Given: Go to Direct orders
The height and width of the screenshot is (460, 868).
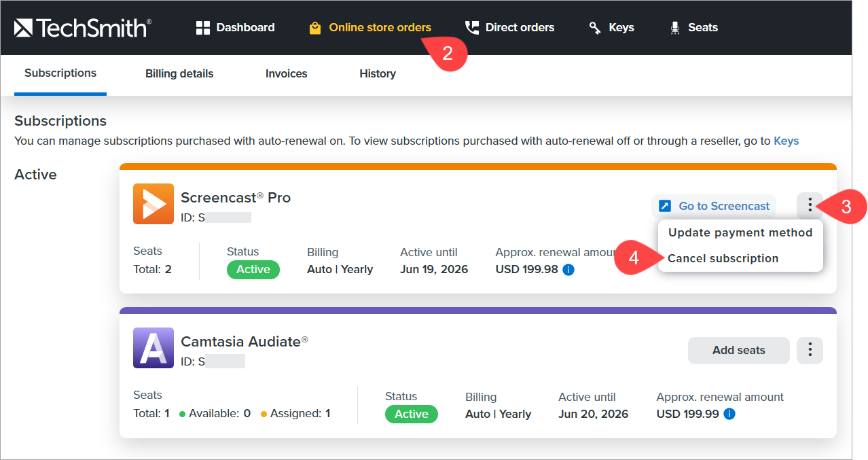Looking at the screenshot, I should coord(509,28).
